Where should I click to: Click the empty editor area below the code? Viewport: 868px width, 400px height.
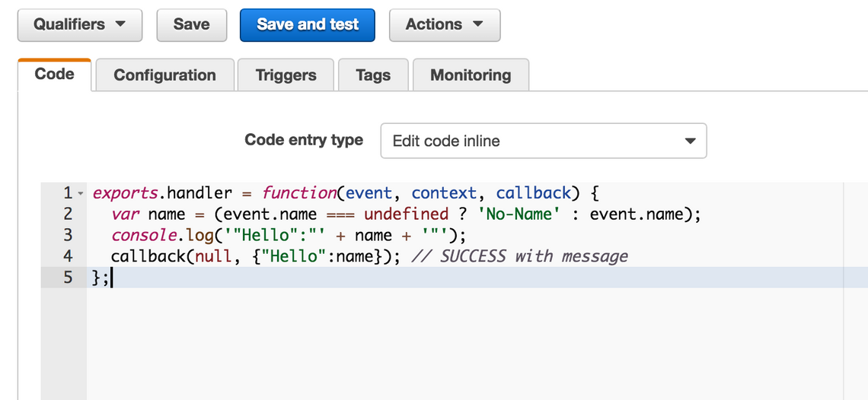coord(457,342)
